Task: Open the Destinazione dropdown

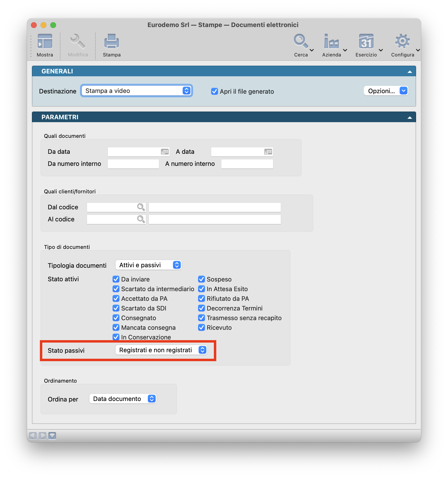Action: [137, 91]
